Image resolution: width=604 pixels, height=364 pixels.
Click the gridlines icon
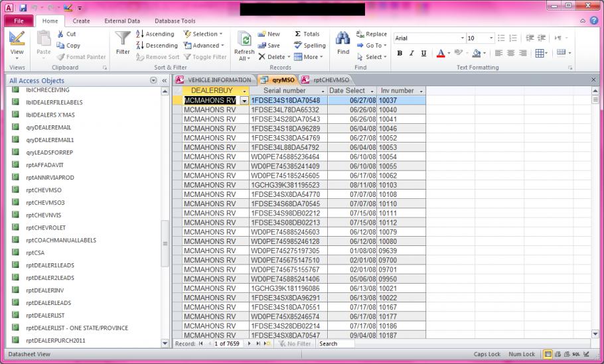click(x=540, y=53)
